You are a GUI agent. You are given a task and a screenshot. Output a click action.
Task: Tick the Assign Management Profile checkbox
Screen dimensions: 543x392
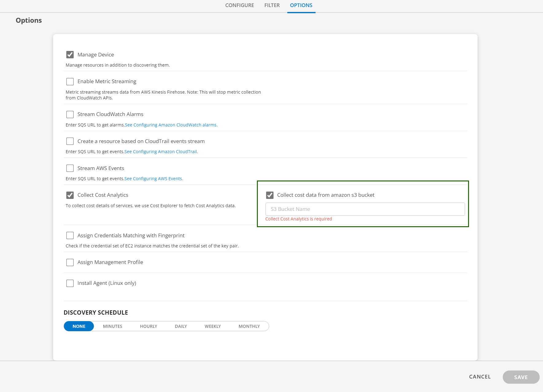tap(70, 262)
